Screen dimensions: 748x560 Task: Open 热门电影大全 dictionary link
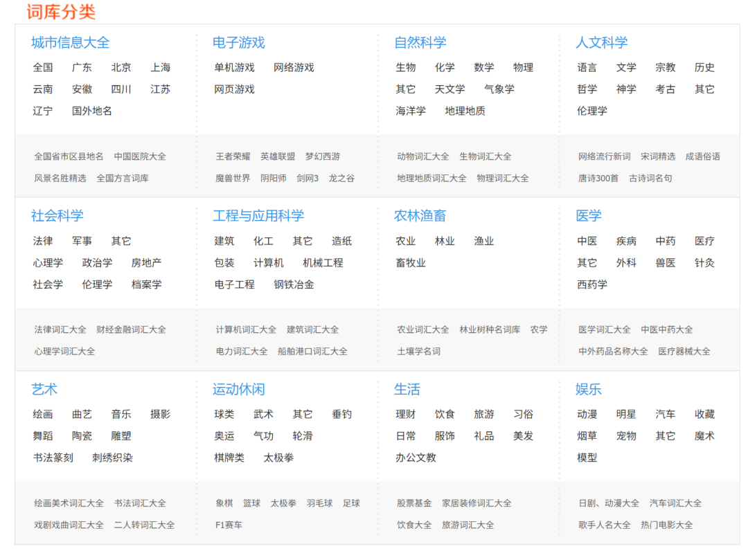[666, 525]
